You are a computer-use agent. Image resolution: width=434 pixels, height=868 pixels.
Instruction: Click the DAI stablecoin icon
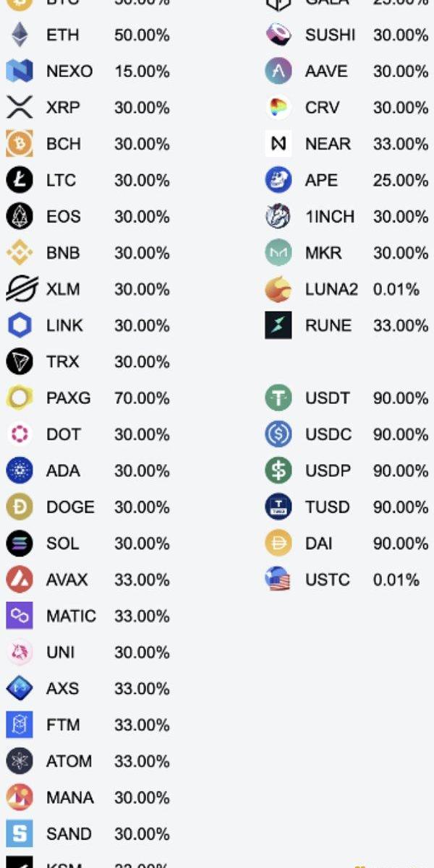(278, 543)
